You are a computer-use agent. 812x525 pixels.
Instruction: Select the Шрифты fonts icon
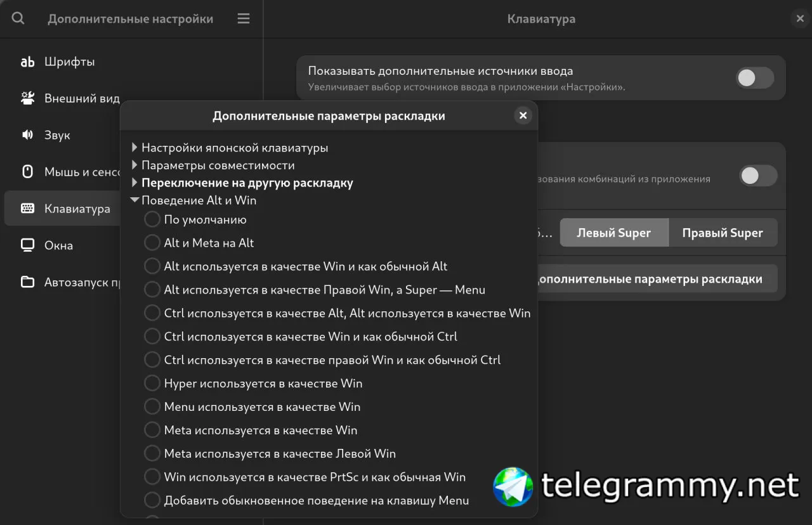(x=27, y=62)
